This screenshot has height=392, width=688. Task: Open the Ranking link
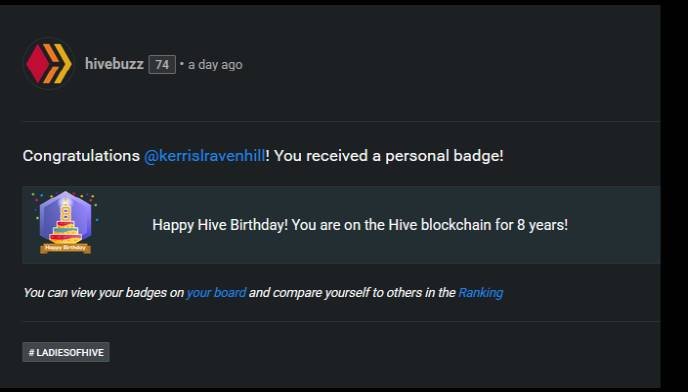tap(480, 293)
